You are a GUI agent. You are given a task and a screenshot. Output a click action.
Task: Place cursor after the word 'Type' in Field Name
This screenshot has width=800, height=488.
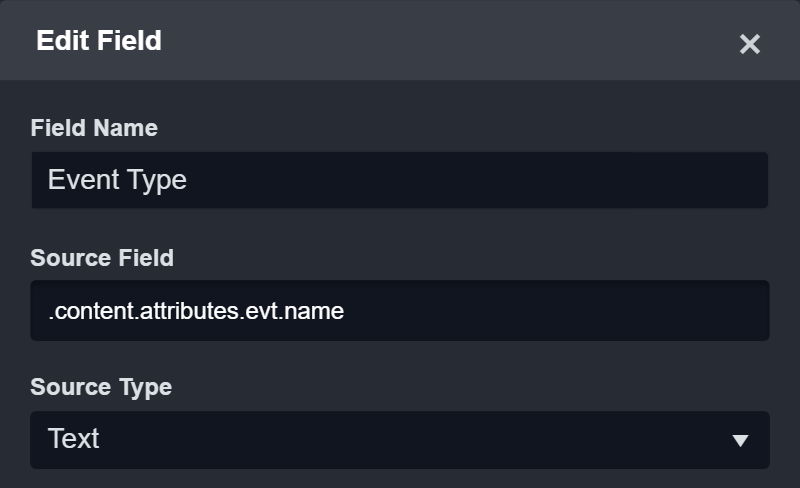click(x=188, y=180)
